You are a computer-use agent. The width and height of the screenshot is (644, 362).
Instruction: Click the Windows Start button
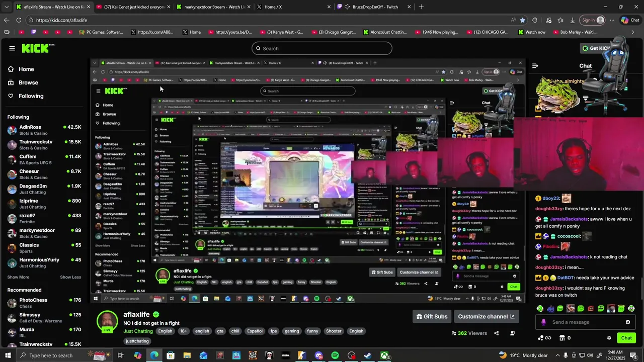click(x=8, y=355)
